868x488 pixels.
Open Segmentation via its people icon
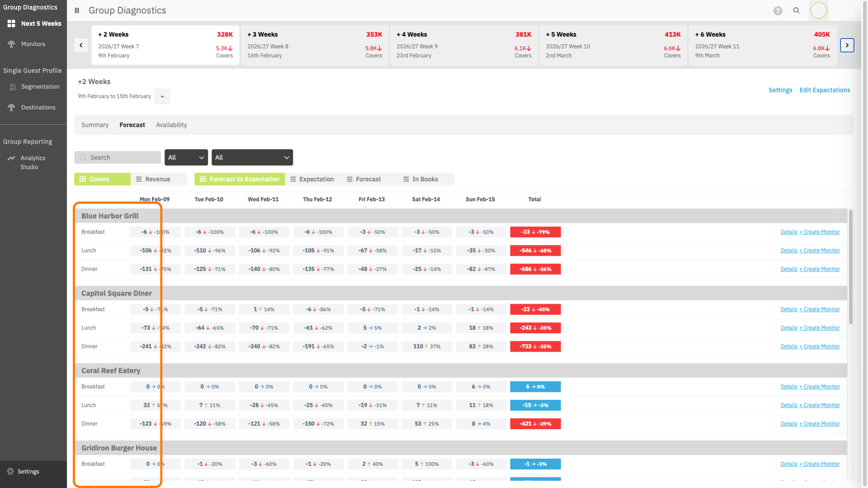click(13, 87)
